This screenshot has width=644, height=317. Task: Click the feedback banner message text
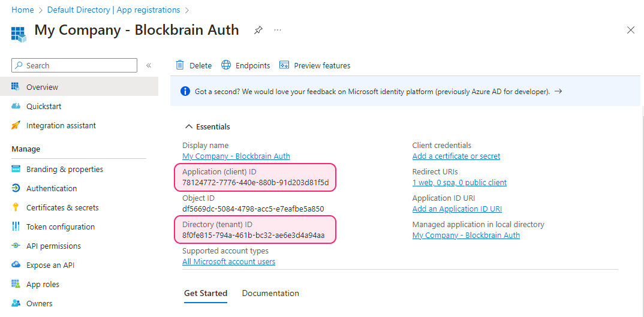pyautogui.click(x=372, y=92)
